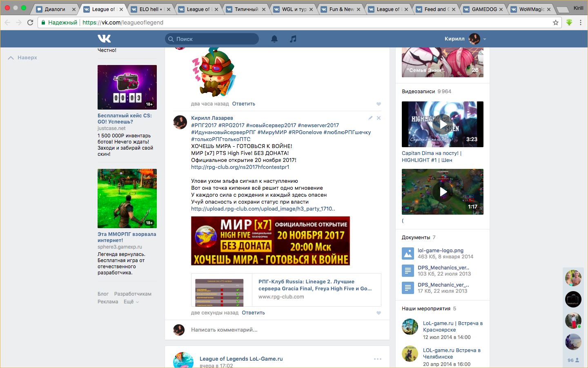The height and width of the screenshot is (368, 588).
Task: Like the sticker comment from два часа назад
Action: tap(379, 104)
